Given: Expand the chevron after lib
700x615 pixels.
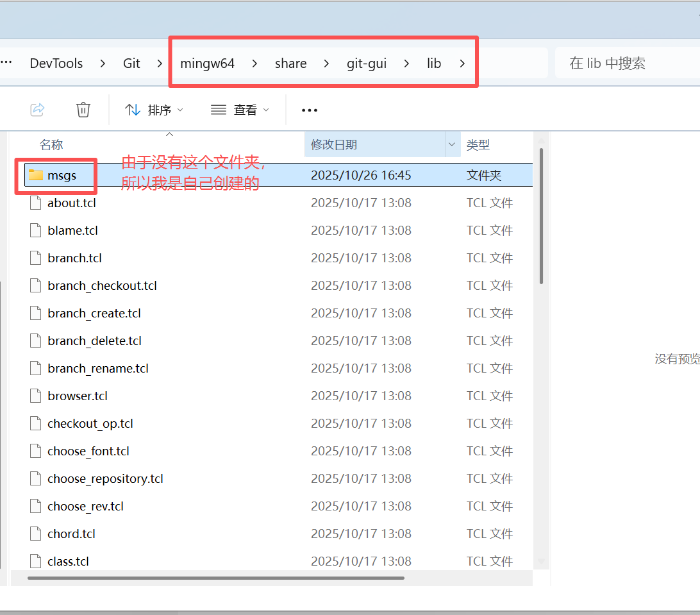Looking at the screenshot, I should pyautogui.click(x=462, y=64).
